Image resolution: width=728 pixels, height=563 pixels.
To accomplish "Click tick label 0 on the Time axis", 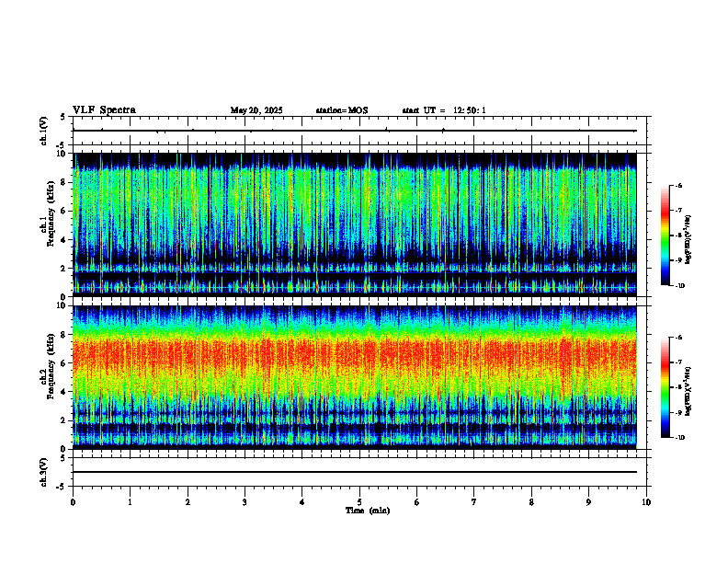I will [x=73, y=502].
